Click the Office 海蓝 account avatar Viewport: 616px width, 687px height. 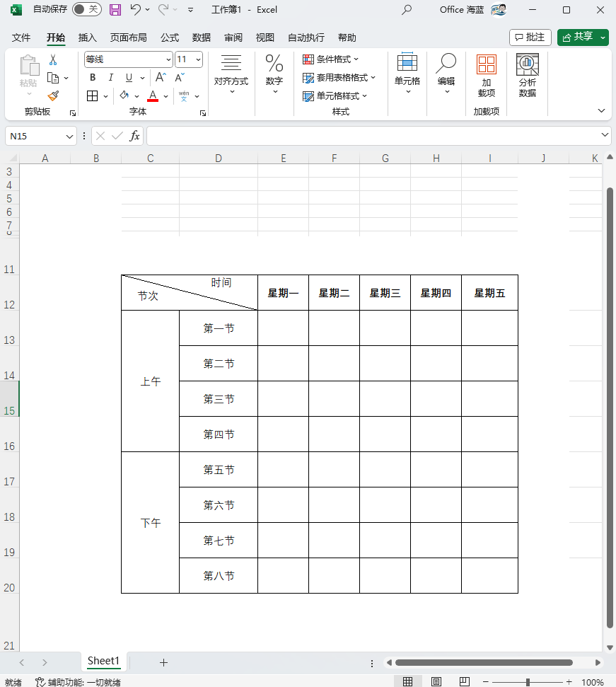(498, 10)
